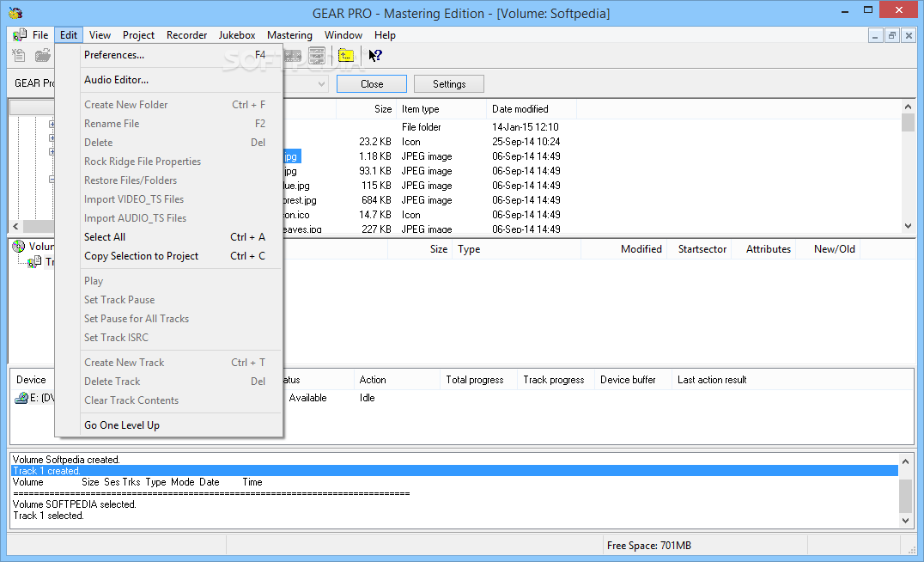Click the Settings button
This screenshot has height=562, width=924.
(449, 83)
